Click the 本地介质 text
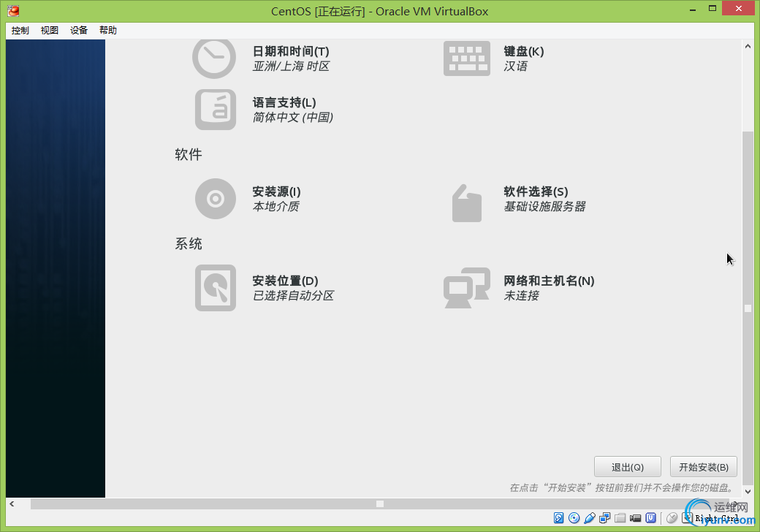The image size is (760, 532). tap(275, 207)
